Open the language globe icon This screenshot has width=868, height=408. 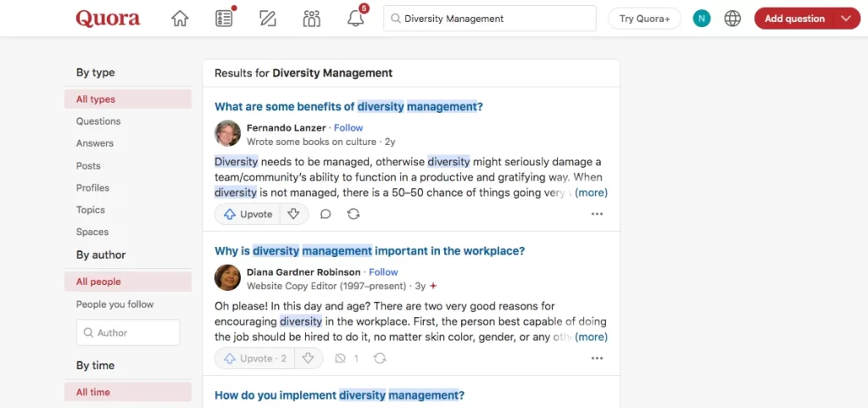click(732, 19)
